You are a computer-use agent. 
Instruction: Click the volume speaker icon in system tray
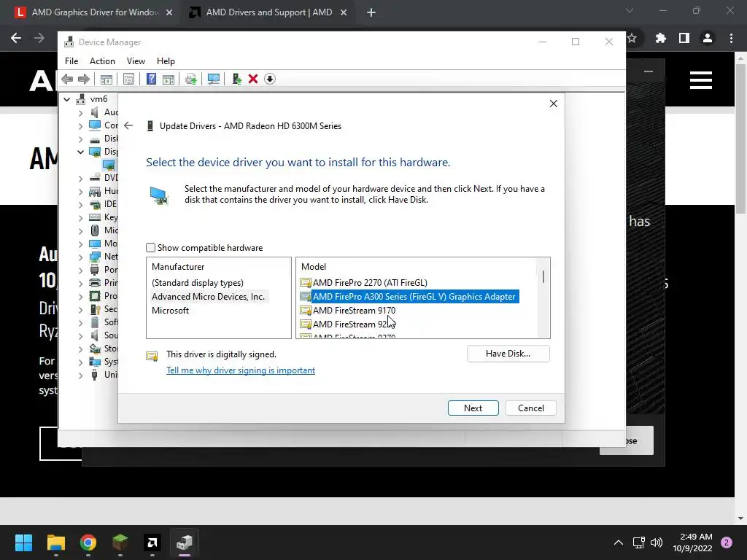point(657,542)
